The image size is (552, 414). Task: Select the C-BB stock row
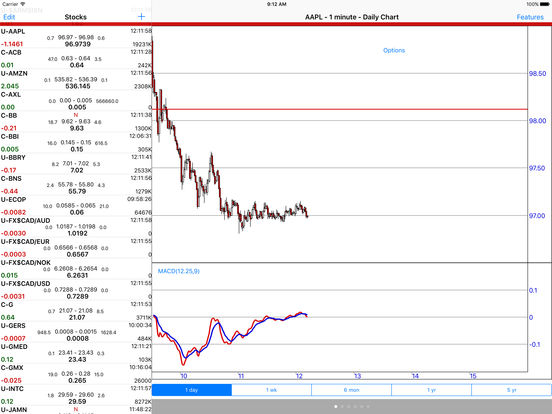(76, 122)
